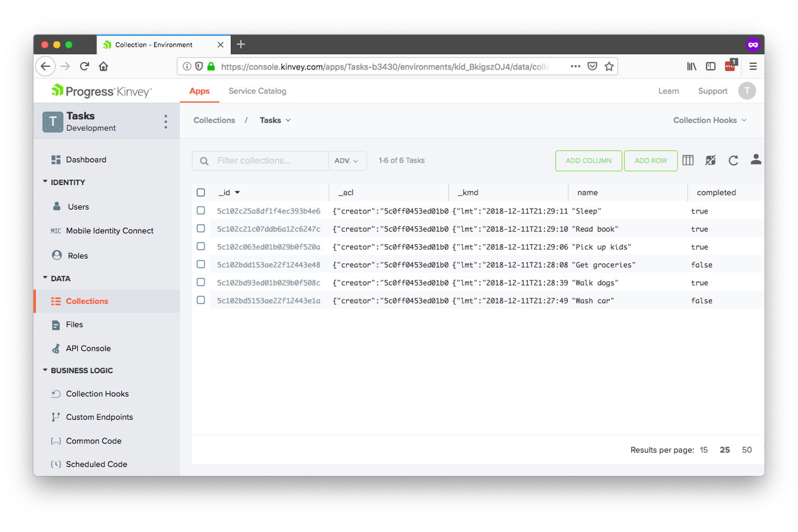798x532 pixels.
Task: Click the red extension icon with badge
Action: (x=731, y=65)
